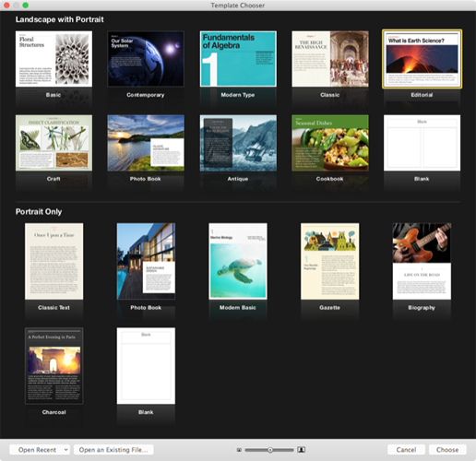Close the Template Chooser window

[x=6, y=6]
